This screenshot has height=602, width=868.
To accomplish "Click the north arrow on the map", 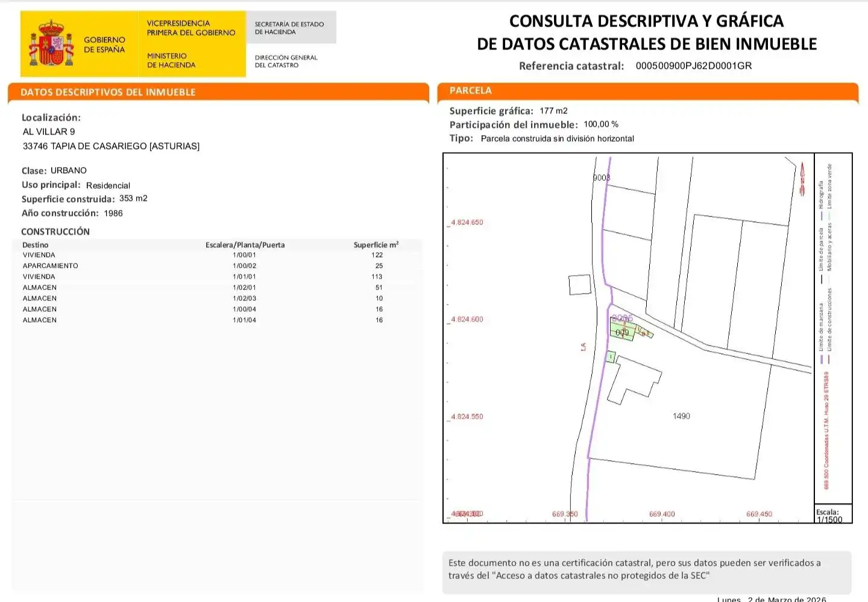I will click(x=802, y=179).
